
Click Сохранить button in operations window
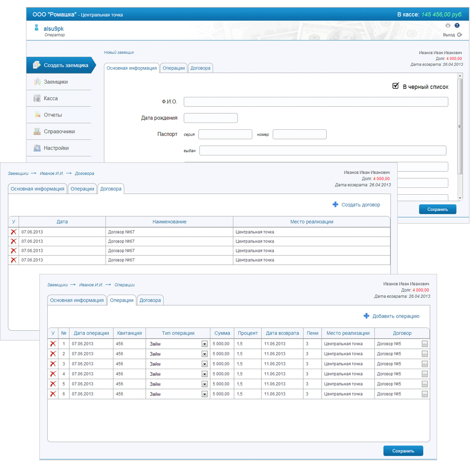tap(403, 451)
